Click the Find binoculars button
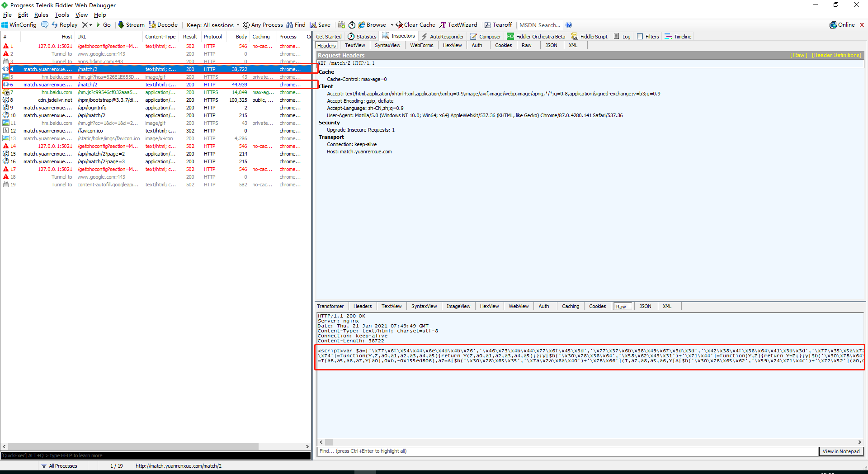 (x=296, y=25)
